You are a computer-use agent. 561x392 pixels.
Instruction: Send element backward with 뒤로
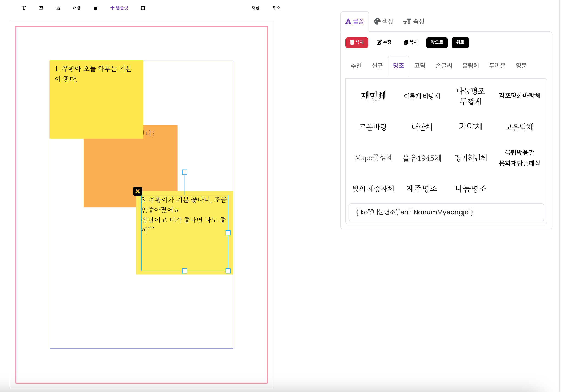[x=460, y=42]
